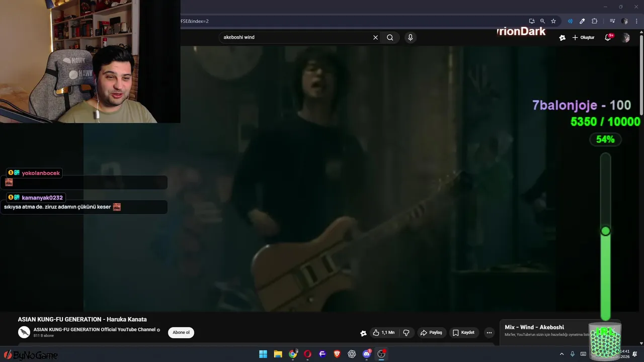Open the browser Extensions puzzle icon
The width and height of the screenshot is (644, 362).
[x=595, y=21]
